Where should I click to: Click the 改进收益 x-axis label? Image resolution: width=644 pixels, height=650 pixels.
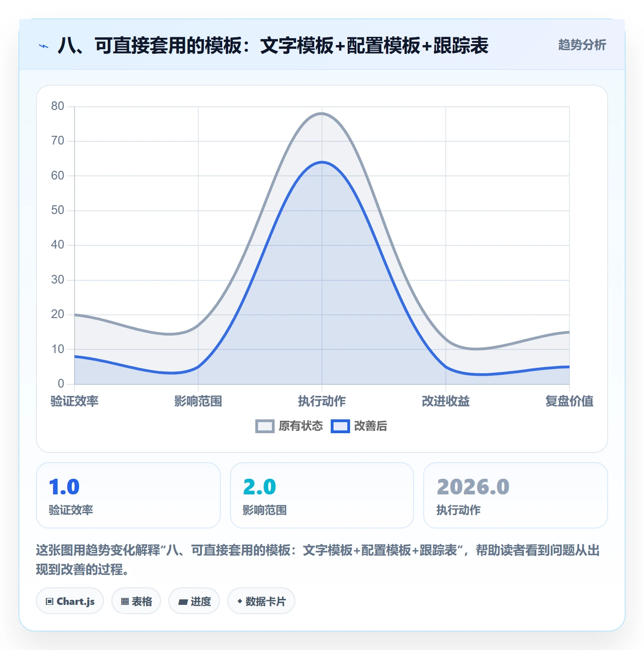(x=446, y=401)
